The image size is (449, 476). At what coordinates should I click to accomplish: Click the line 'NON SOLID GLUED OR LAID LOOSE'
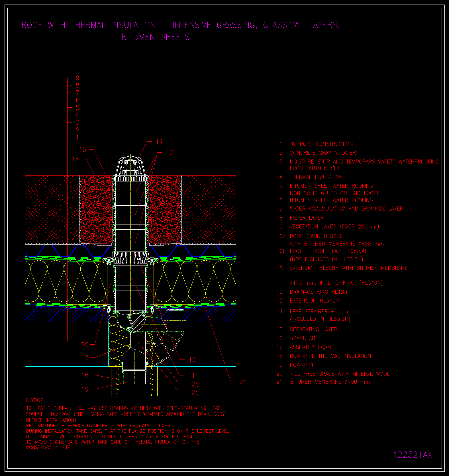335,193
